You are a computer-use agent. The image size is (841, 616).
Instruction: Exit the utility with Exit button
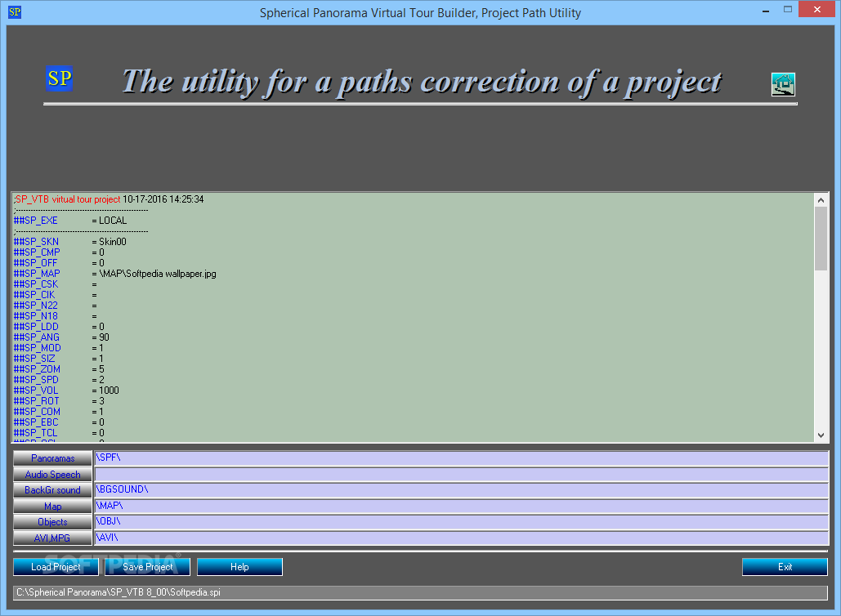pyautogui.click(x=785, y=567)
